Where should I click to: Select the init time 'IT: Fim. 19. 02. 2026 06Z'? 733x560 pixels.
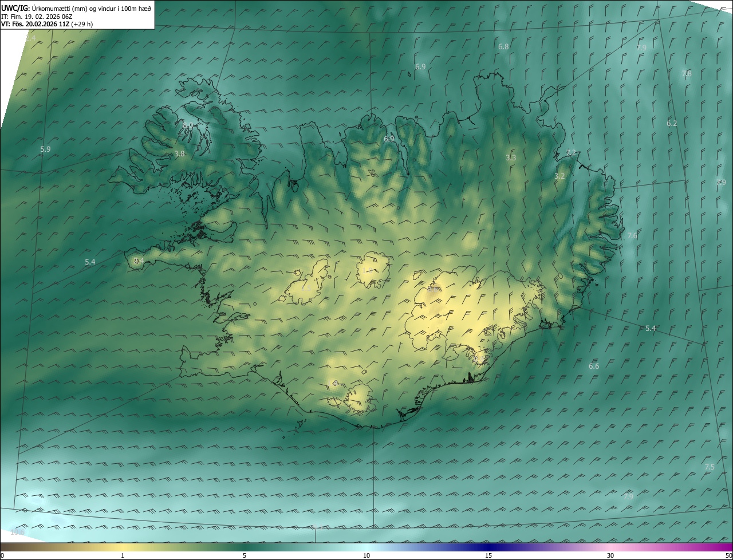click(x=37, y=16)
